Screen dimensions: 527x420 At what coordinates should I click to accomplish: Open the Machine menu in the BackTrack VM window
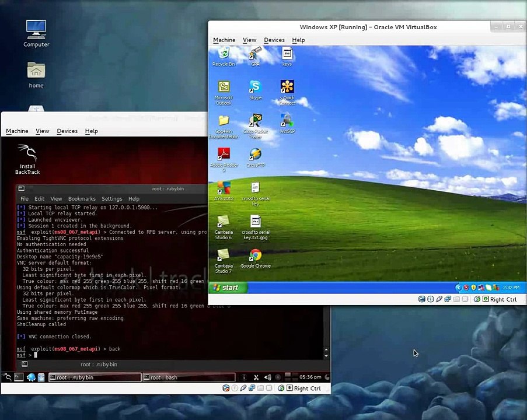point(17,131)
